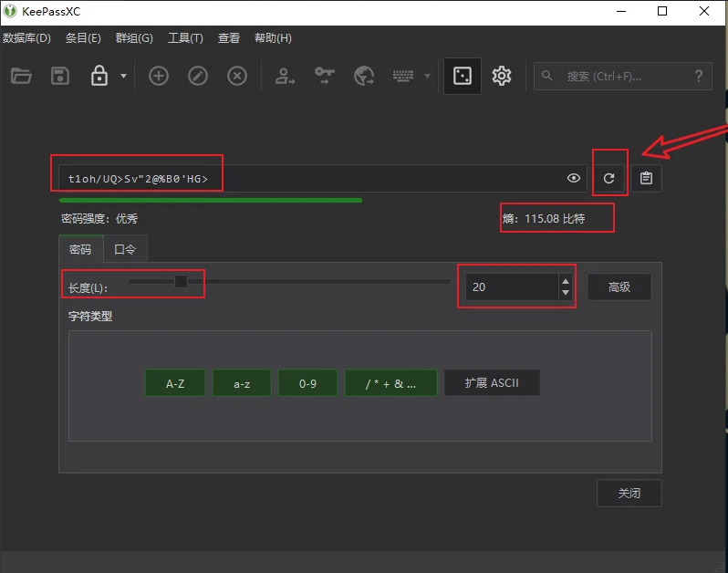Toggle / * + & special characters

point(390,383)
